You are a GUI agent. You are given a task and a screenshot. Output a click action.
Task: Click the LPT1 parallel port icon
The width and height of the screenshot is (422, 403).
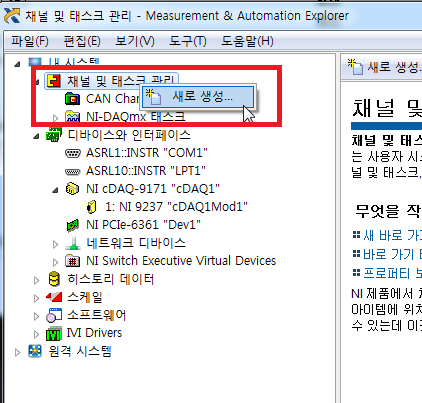(72, 172)
